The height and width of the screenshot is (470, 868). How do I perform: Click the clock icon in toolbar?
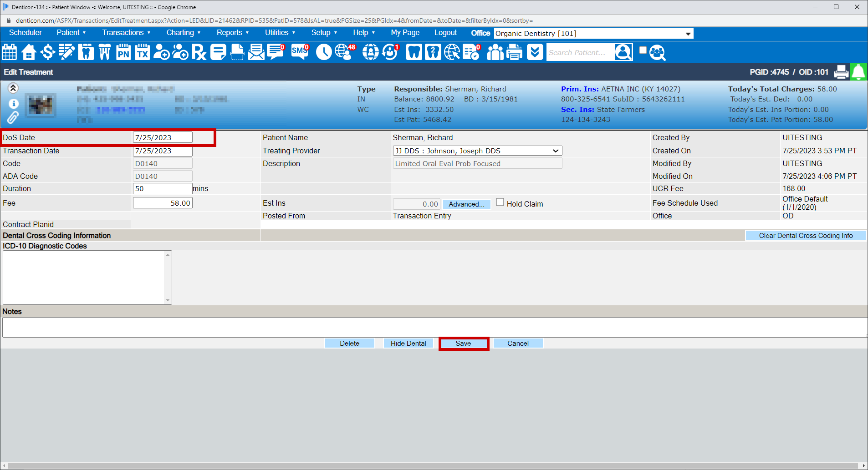[x=324, y=52]
